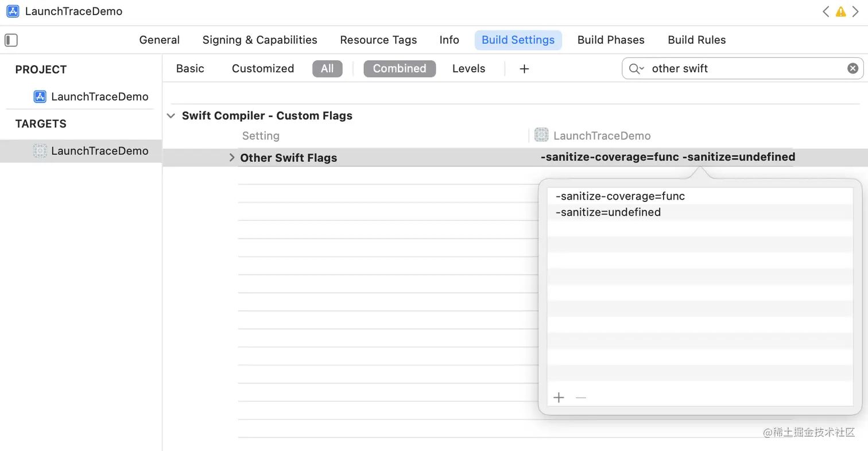Image resolution: width=868 pixels, height=451 pixels.
Task: Show Customized build settings
Action: coord(263,69)
